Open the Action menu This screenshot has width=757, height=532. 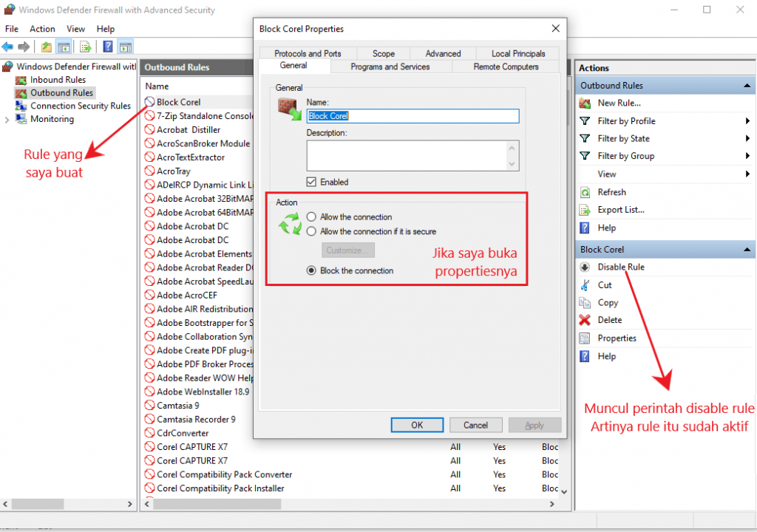click(42, 29)
